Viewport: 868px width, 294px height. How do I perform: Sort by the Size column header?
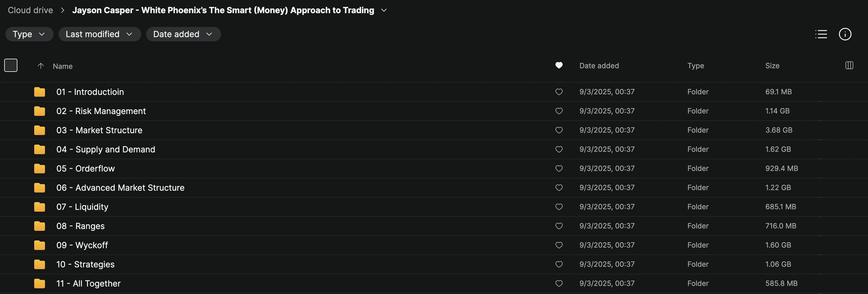(x=772, y=66)
